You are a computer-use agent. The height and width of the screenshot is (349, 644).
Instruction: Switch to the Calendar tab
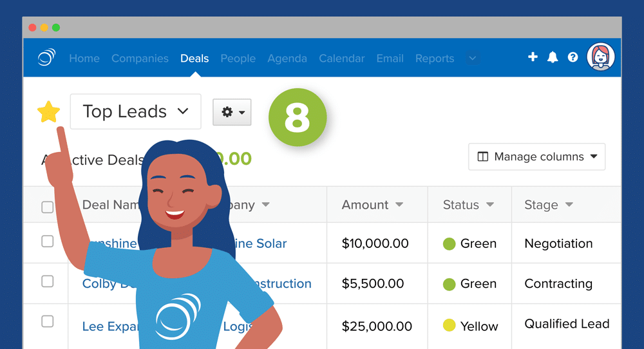coord(341,59)
